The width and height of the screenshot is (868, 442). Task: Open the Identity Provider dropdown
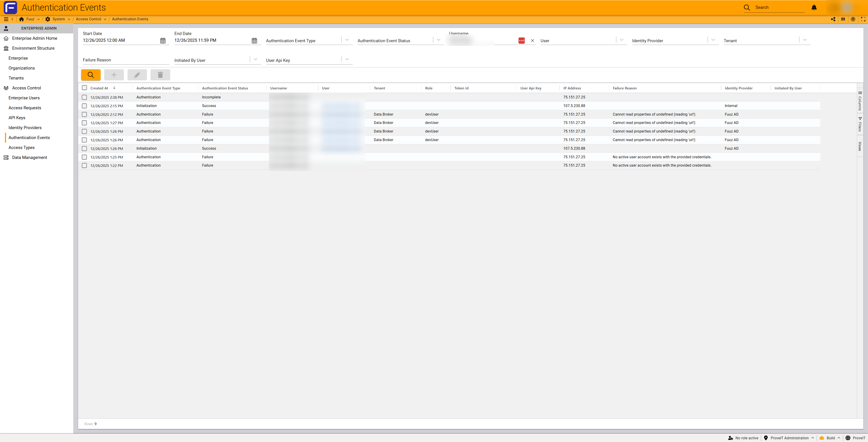point(713,40)
